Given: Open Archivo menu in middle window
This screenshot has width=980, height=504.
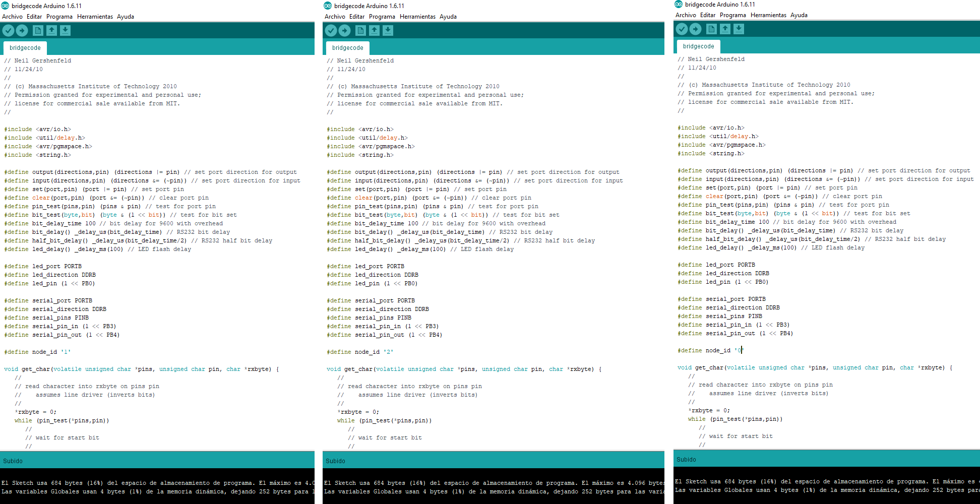Looking at the screenshot, I should click(335, 17).
